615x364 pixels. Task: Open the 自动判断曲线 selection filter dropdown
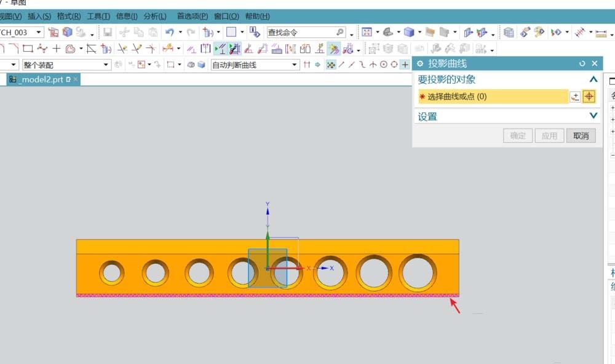click(295, 64)
